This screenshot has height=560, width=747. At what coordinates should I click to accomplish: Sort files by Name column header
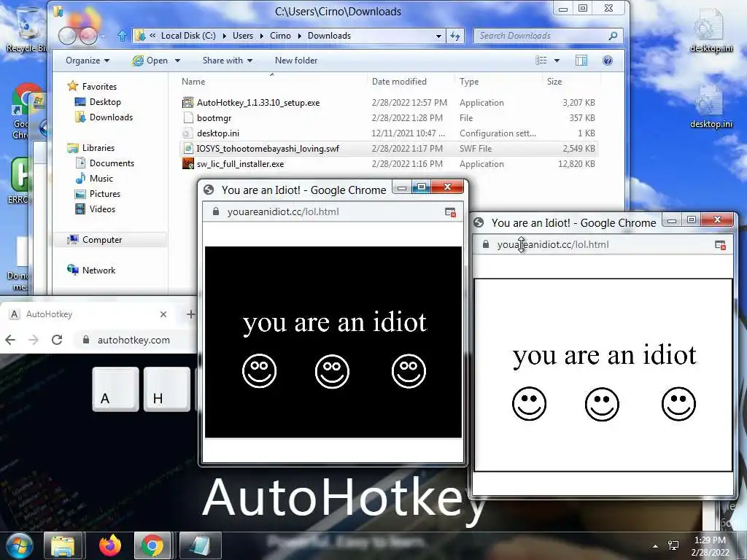click(193, 82)
